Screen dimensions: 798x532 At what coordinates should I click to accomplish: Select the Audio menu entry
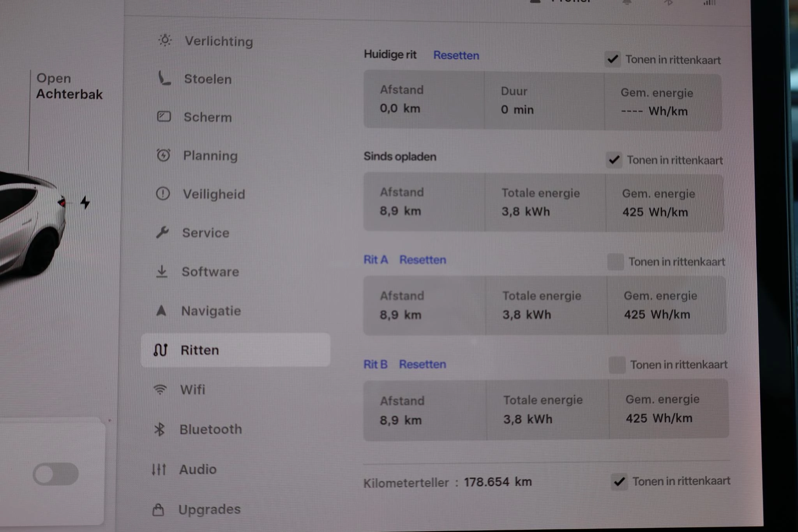pos(198,469)
